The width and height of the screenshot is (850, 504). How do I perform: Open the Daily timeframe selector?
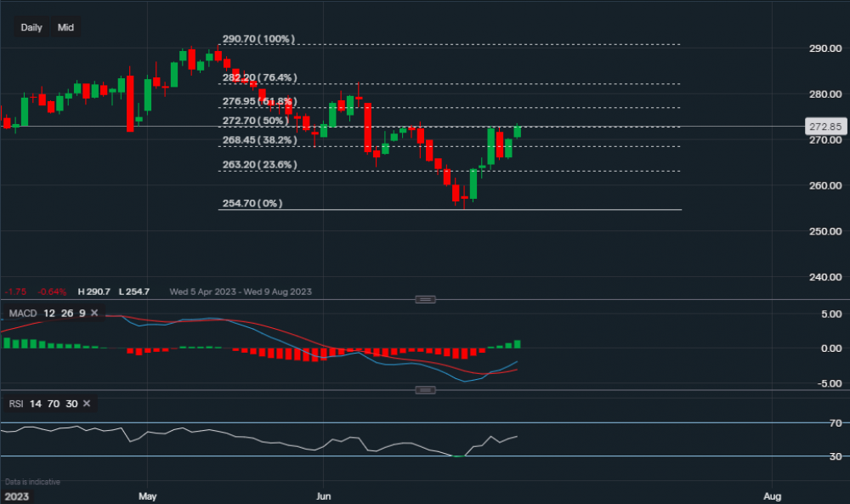click(31, 27)
